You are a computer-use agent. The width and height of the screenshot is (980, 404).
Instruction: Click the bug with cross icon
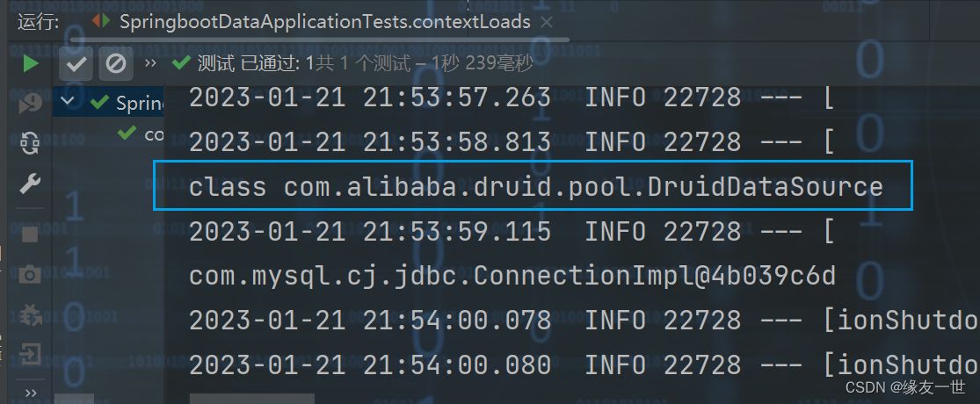(31, 314)
